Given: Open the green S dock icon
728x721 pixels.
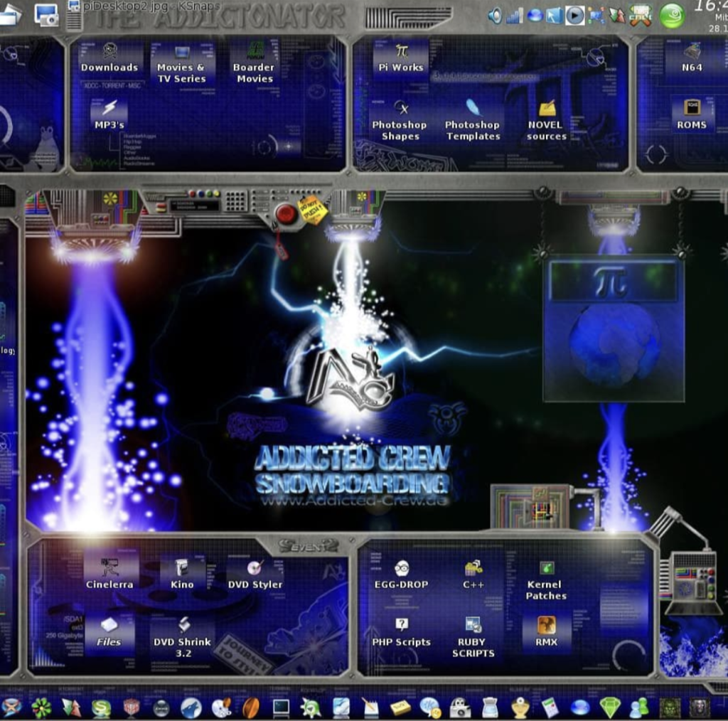Looking at the screenshot, I should coord(101,708).
